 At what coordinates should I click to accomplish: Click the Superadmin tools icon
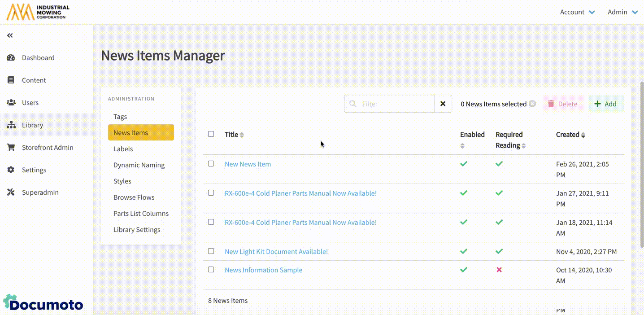11,192
